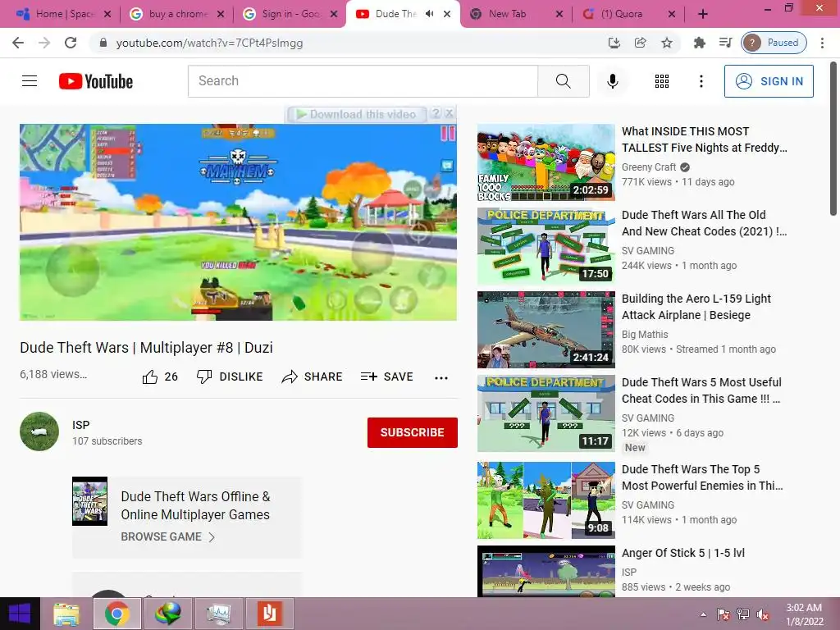The height and width of the screenshot is (630, 840).
Task: Open All The Old And New Cheat Codes thumbnail
Action: pyautogui.click(x=546, y=246)
